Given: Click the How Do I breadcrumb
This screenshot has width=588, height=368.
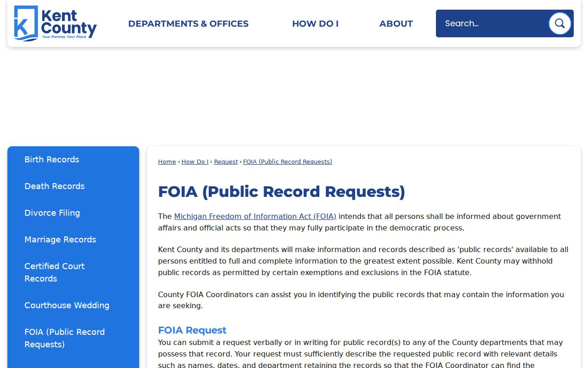Looking at the screenshot, I should (195, 161).
